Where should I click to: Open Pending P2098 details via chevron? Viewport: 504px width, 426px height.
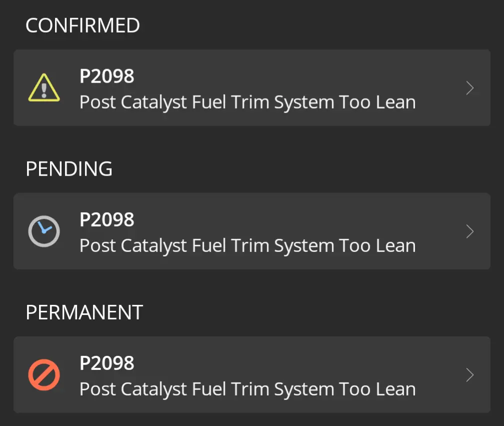[469, 232]
